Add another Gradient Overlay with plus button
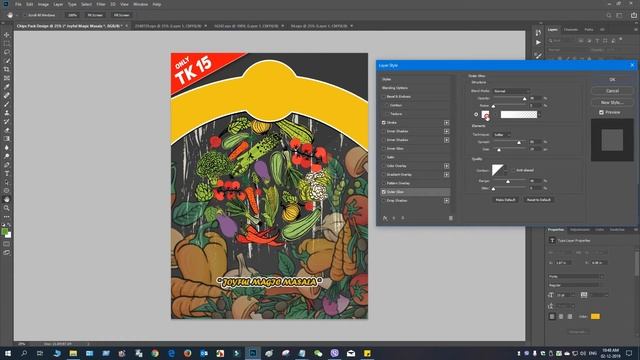640x360 pixels. coord(447,174)
